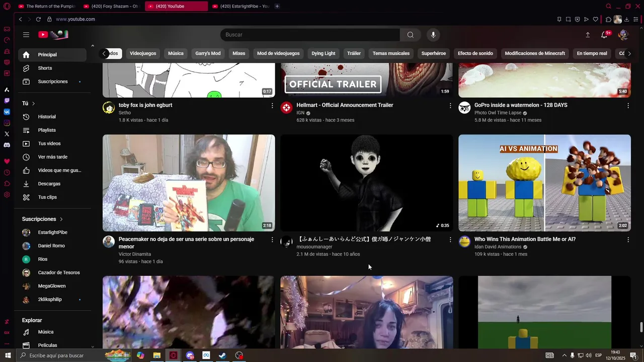644x362 pixels.
Task: Open options for Hellmart trailer video
Action: coord(450,106)
